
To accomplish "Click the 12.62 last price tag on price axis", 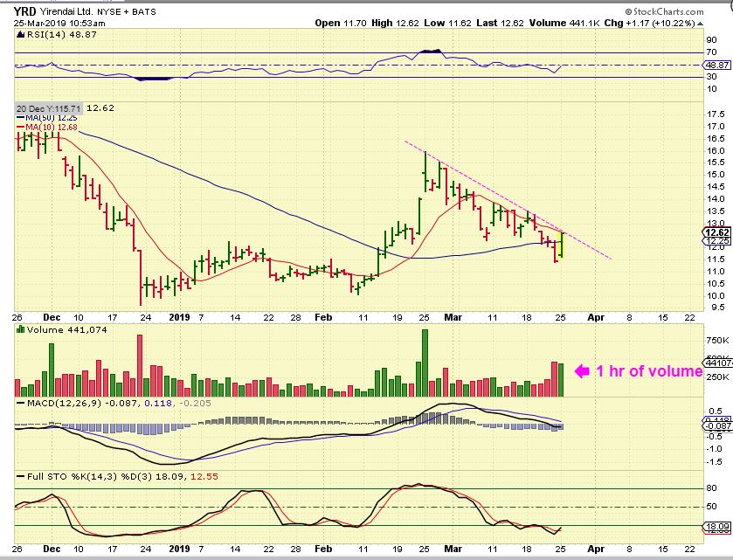I will coord(716,232).
